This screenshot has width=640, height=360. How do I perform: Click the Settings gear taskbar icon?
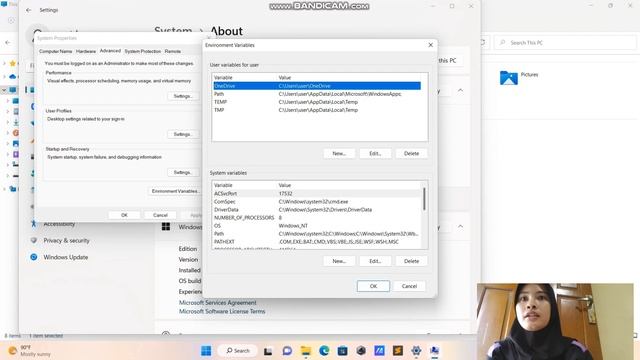pos(416,351)
